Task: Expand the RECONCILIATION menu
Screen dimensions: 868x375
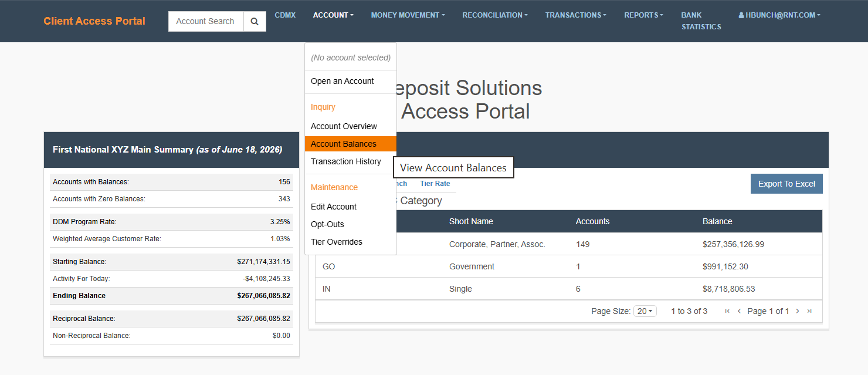Action: [x=495, y=15]
